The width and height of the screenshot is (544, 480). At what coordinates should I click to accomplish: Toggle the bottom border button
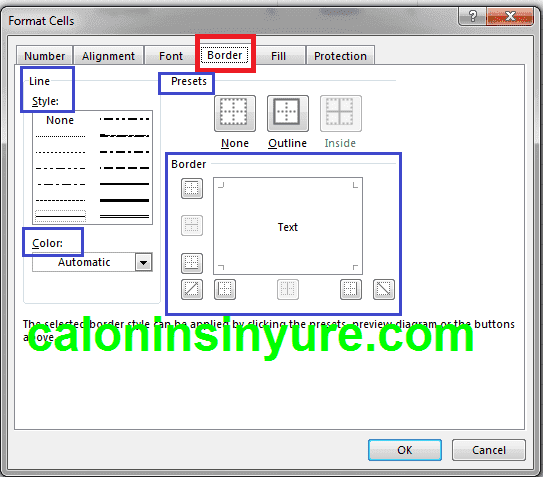[x=192, y=263]
